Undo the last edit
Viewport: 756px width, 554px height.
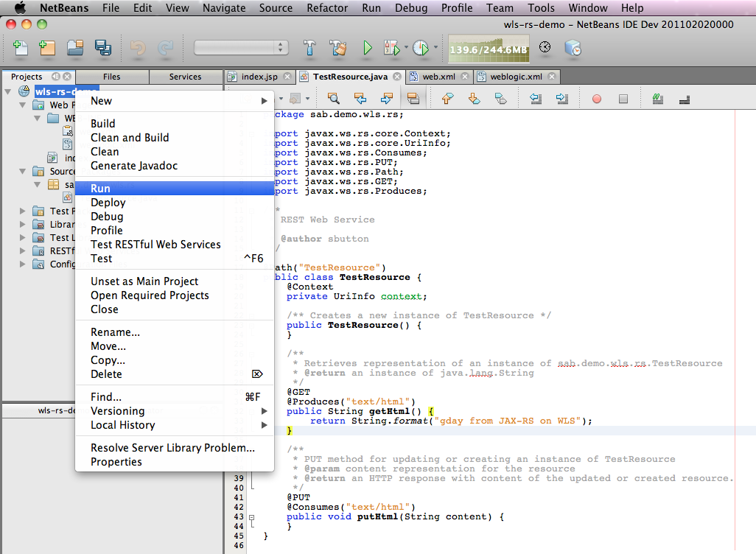[137, 47]
